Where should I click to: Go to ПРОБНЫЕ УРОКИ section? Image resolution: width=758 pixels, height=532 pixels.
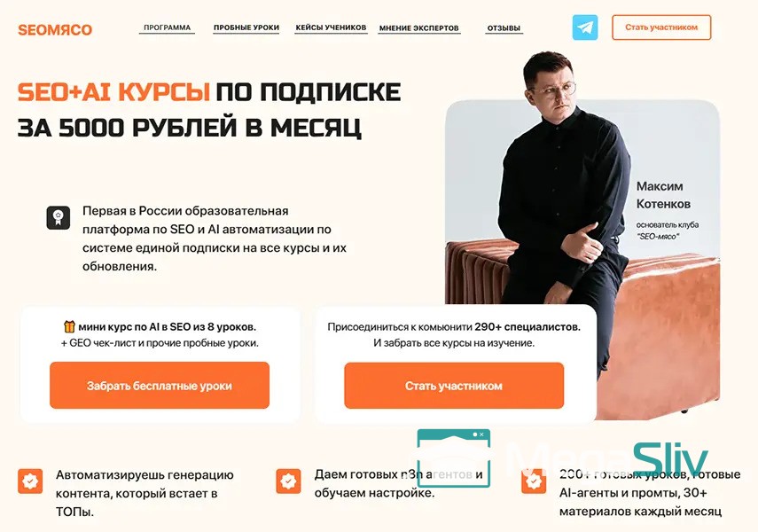point(246,27)
